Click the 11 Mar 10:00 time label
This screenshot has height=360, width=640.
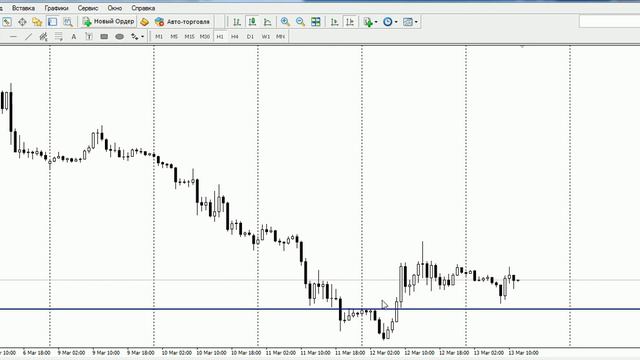pos(316,353)
